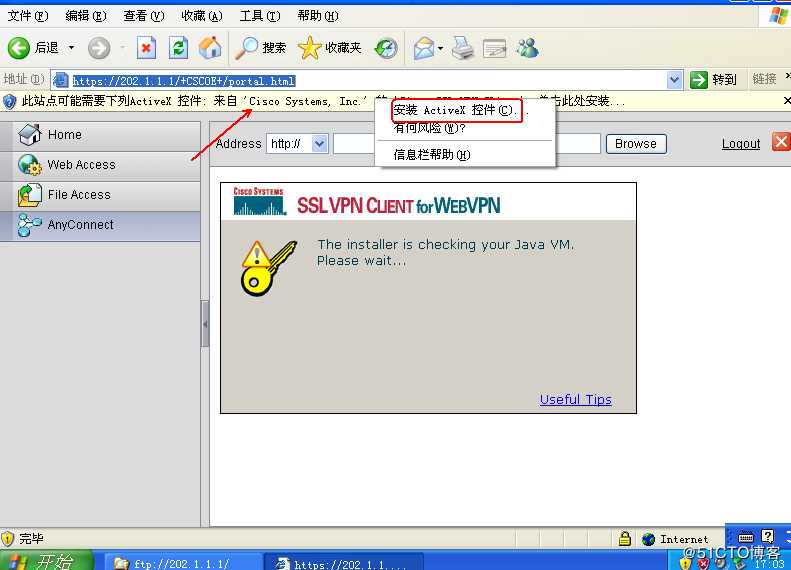This screenshot has width=791, height=570.
Task: Click the AnyConnect network icon
Action: pyautogui.click(x=30, y=225)
